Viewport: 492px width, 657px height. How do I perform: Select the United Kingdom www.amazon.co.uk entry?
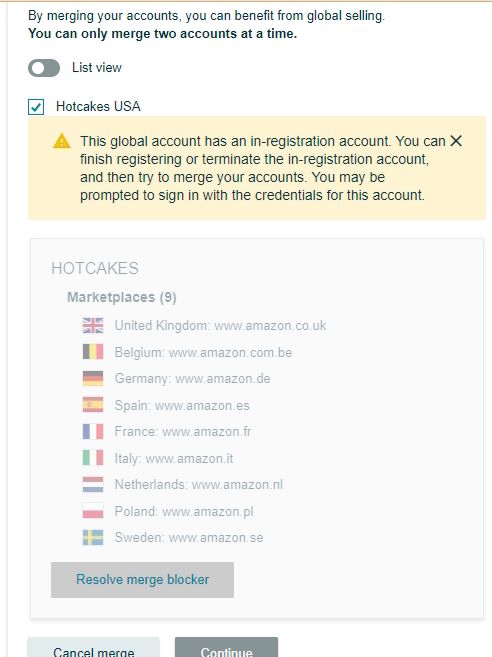pyautogui.click(x=205, y=326)
